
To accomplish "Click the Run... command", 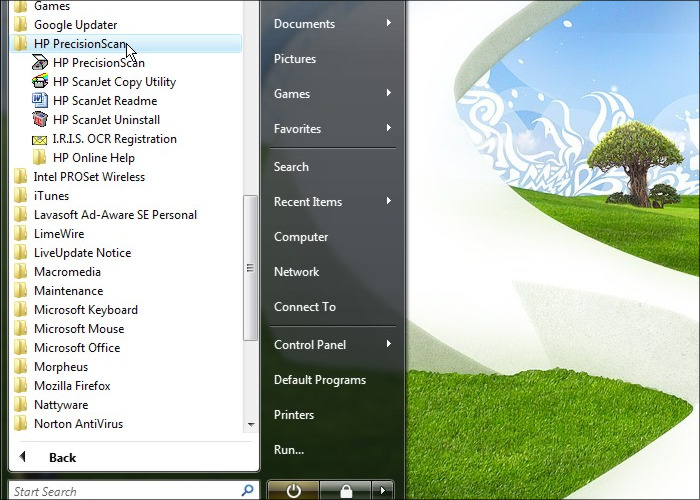I will (289, 450).
